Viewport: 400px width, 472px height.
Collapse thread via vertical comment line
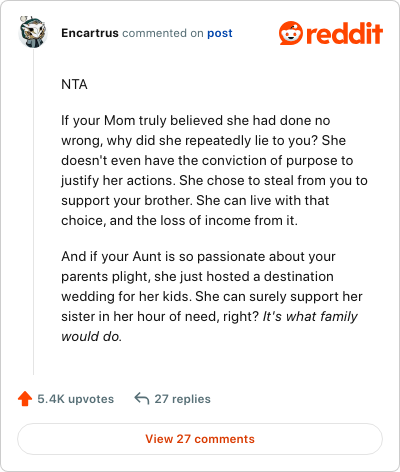click(x=33, y=212)
